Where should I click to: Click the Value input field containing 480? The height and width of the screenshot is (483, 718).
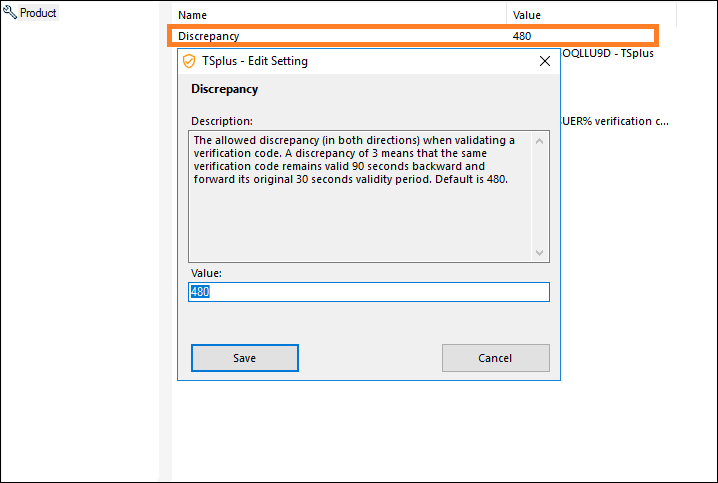click(x=368, y=292)
